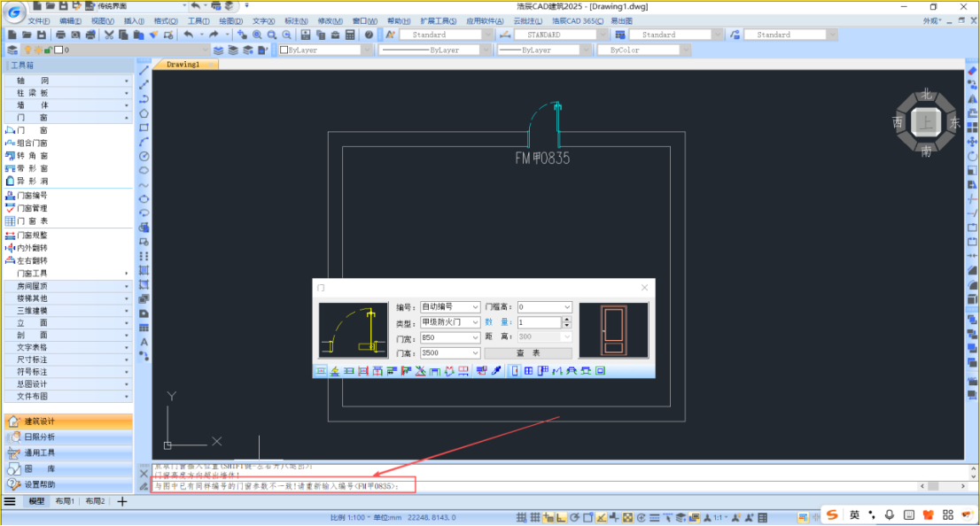Click the 门窗表 door-window schedule tool
The image size is (980, 526).
pos(32,220)
